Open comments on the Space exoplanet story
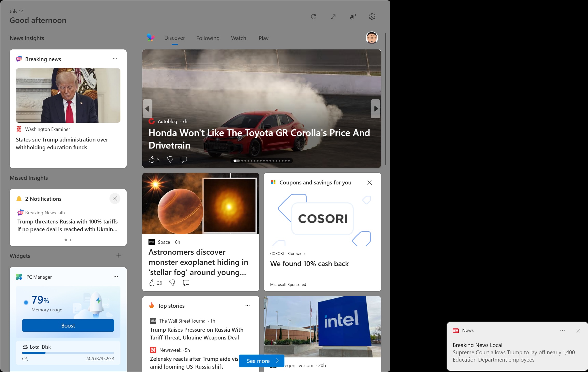Image resolution: width=588 pixels, height=372 pixels. pyautogui.click(x=186, y=283)
